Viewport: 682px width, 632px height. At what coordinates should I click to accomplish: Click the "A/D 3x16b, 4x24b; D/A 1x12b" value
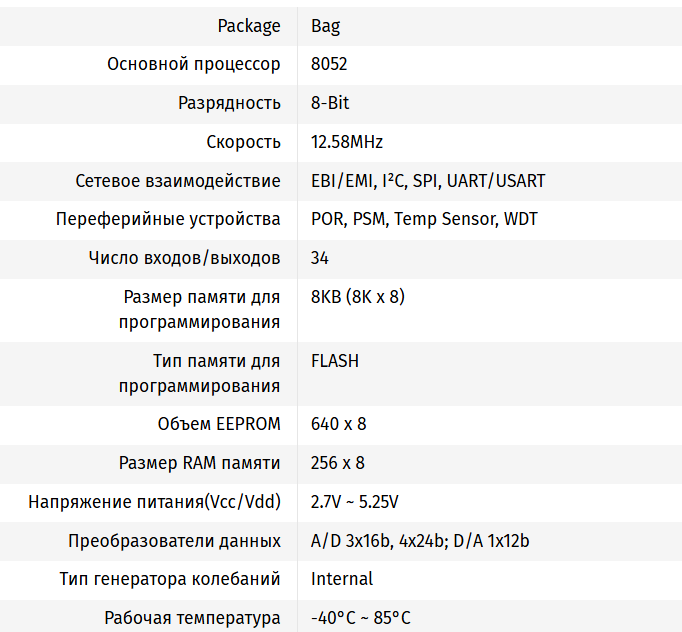click(420, 541)
